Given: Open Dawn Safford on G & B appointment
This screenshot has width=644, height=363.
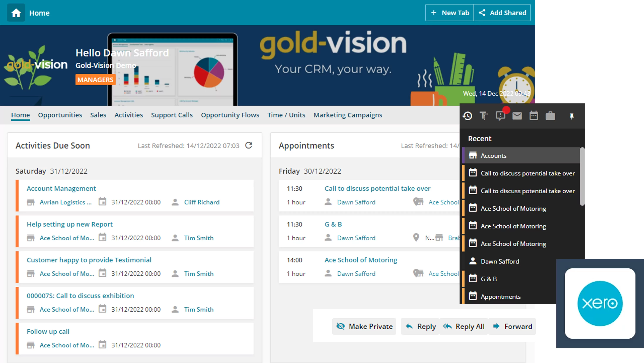Looking at the screenshot, I should pos(356,238).
